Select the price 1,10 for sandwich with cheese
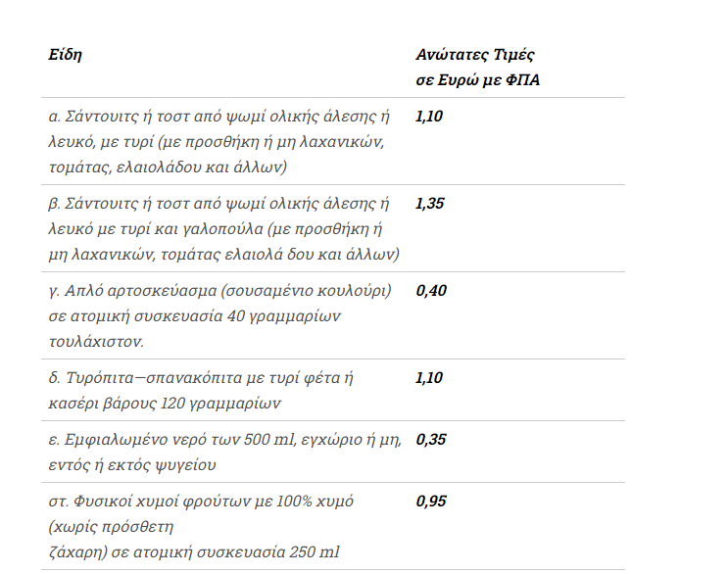This screenshot has width=728, height=574. pos(429,116)
